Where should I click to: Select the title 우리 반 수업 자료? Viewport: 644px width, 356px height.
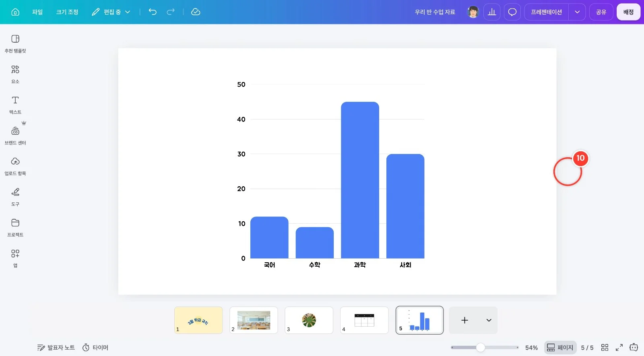[435, 12]
